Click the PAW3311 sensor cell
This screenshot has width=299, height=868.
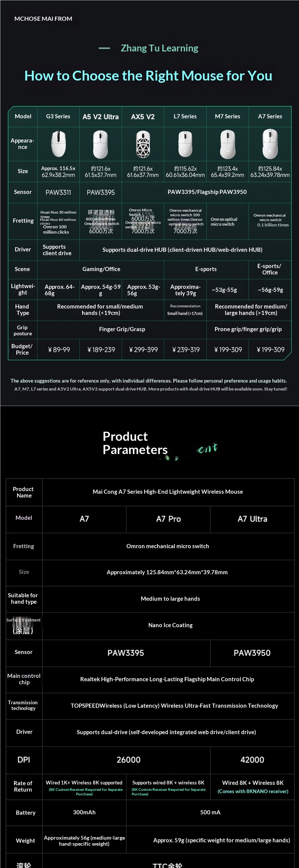pyautogui.click(x=58, y=192)
